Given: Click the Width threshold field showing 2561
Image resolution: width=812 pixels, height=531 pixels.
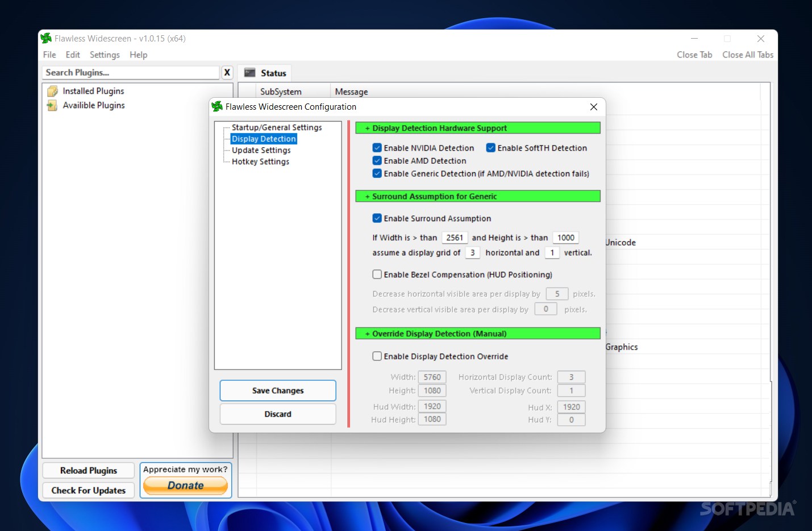Looking at the screenshot, I should coord(455,238).
